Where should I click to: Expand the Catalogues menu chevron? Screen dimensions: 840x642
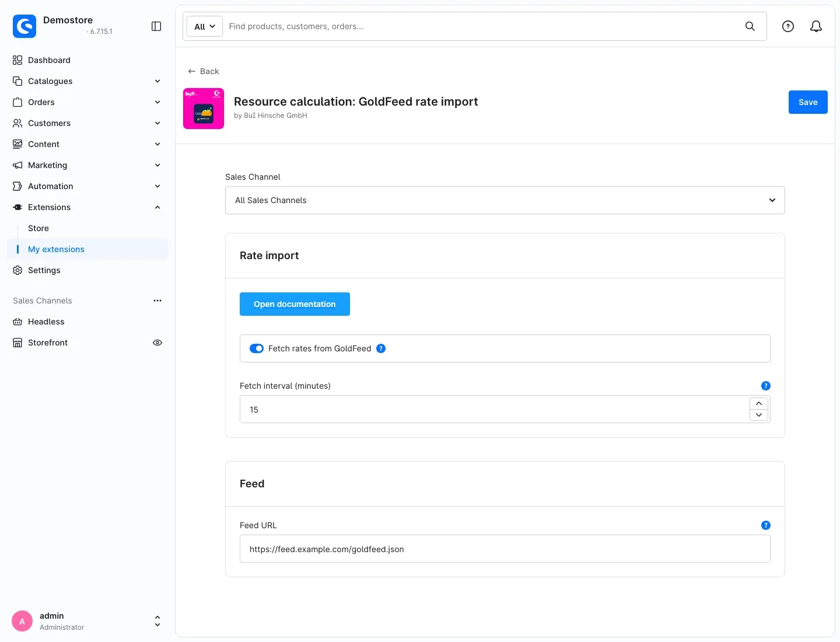coord(157,81)
